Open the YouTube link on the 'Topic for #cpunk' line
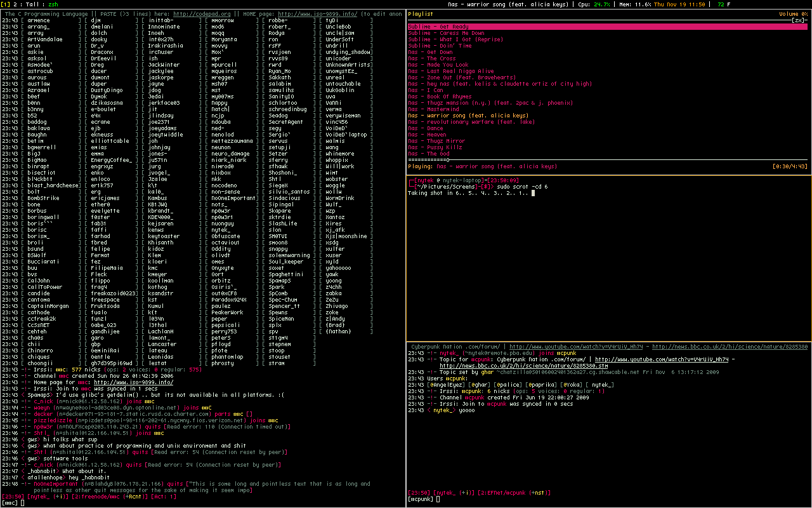The width and height of the screenshot is (812, 508). (x=661, y=359)
